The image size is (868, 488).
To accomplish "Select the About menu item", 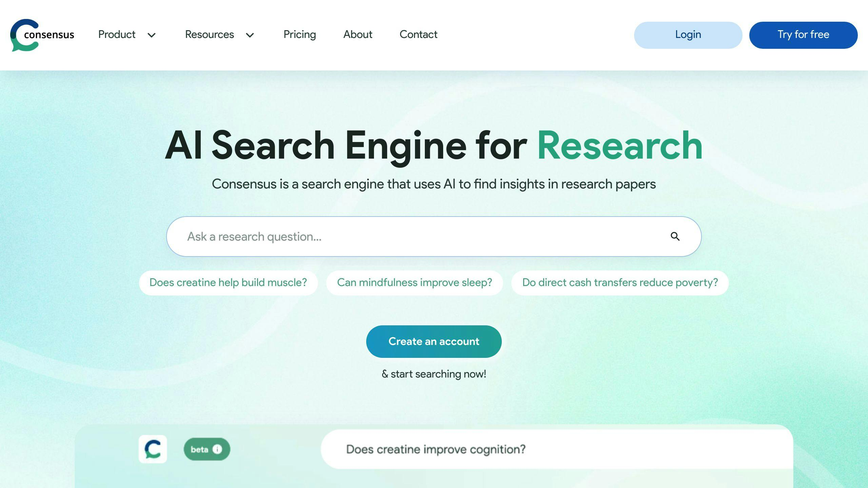I will point(357,35).
